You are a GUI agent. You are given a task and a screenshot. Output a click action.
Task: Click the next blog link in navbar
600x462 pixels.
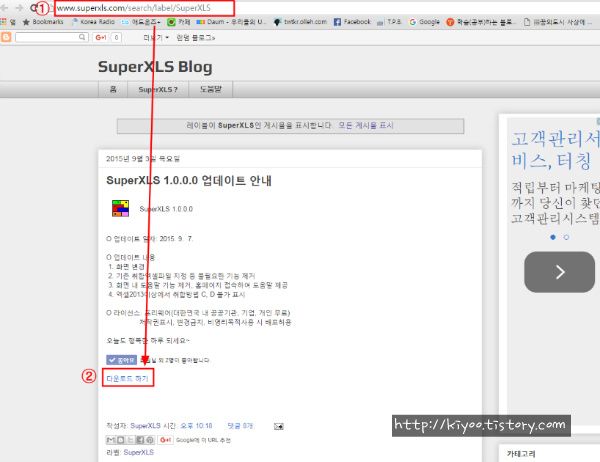[x=196, y=38]
